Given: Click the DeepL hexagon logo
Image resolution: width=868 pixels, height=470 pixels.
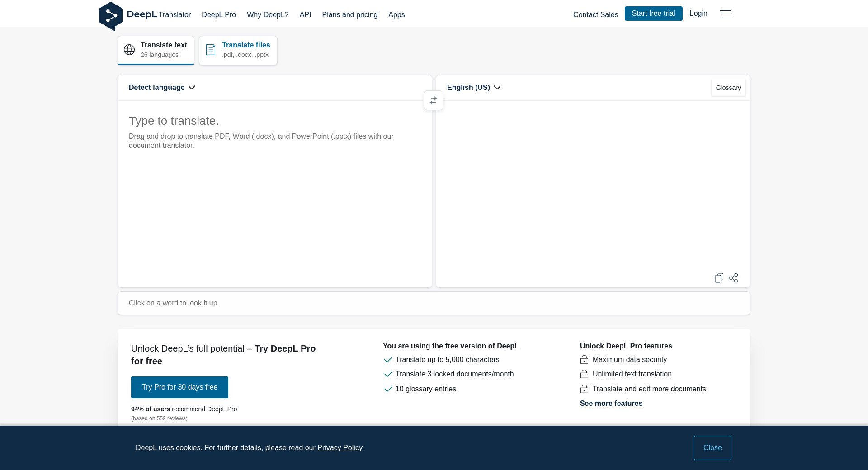Looking at the screenshot, I should (x=111, y=16).
